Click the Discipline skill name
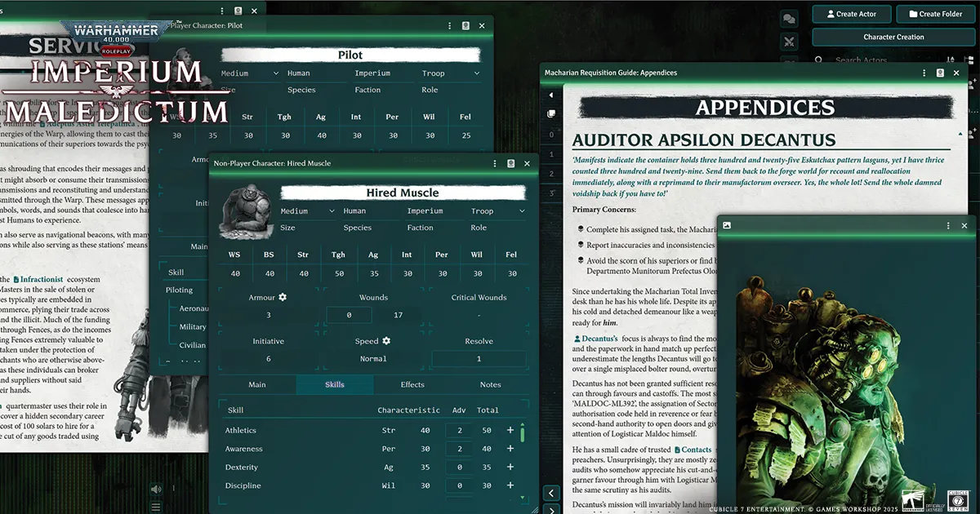The height and width of the screenshot is (514, 980). point(243,485)
